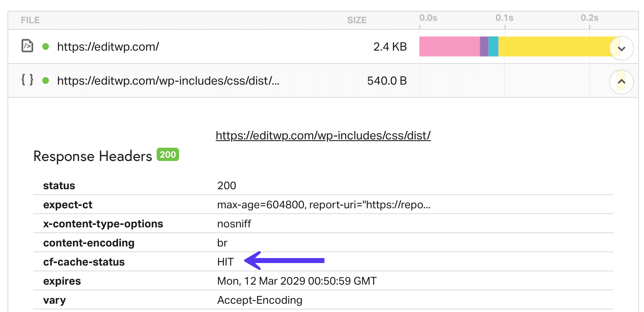Click the 0.1s timeline marker
644x312 pixels.
(505, 18)
